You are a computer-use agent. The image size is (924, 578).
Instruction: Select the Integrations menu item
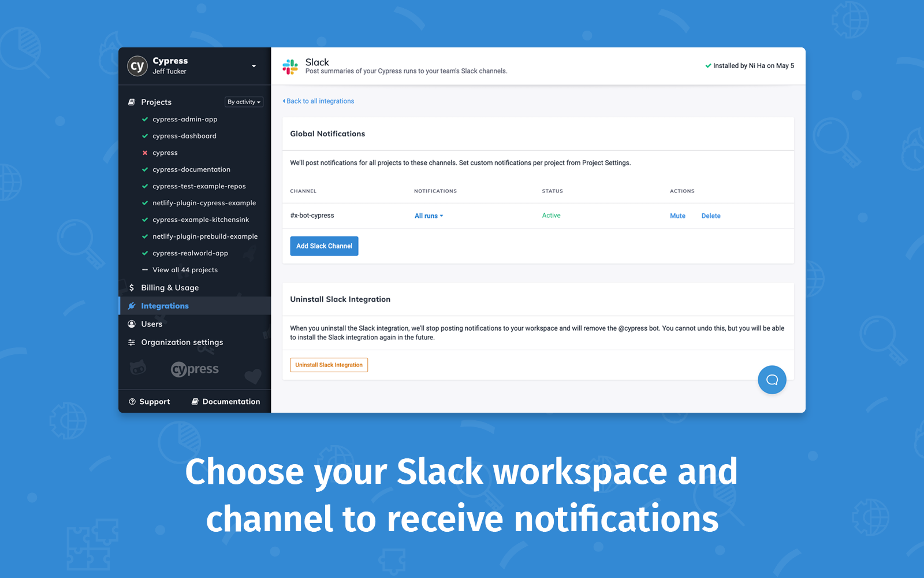tap(195, 306)
